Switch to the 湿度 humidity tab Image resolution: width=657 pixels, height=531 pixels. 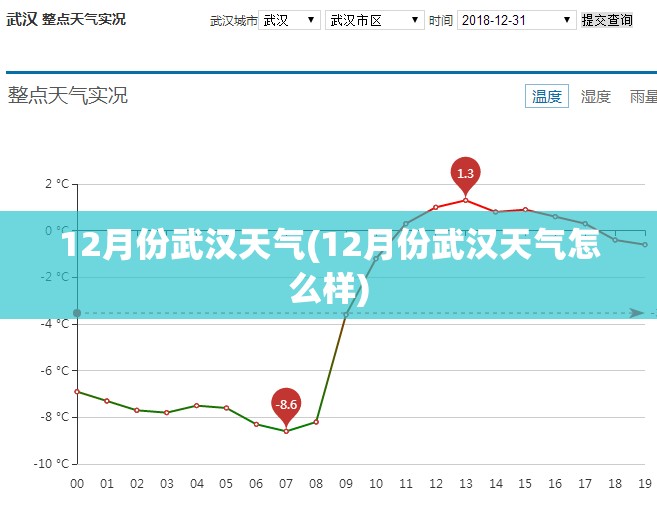(595, 96)
